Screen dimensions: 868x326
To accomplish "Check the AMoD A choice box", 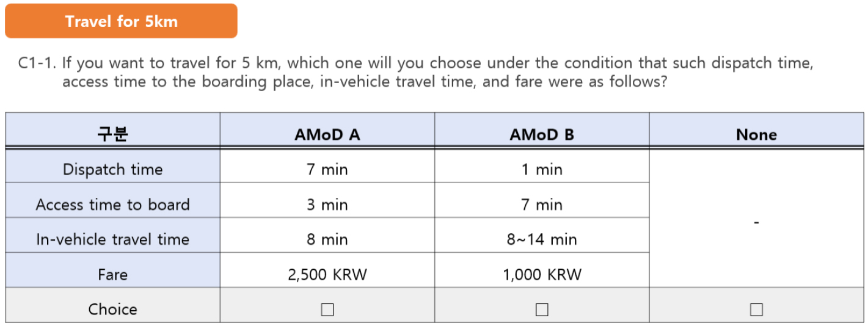I will tap(327, 310).
